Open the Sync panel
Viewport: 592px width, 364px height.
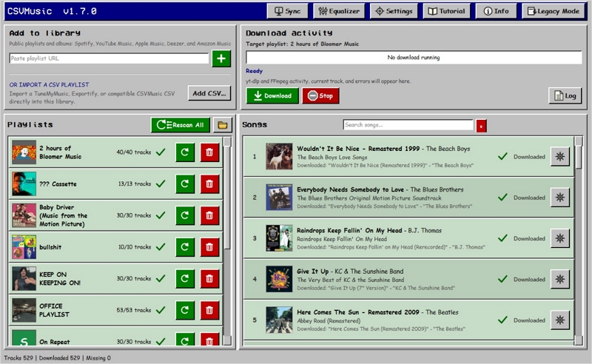point(287,11)
